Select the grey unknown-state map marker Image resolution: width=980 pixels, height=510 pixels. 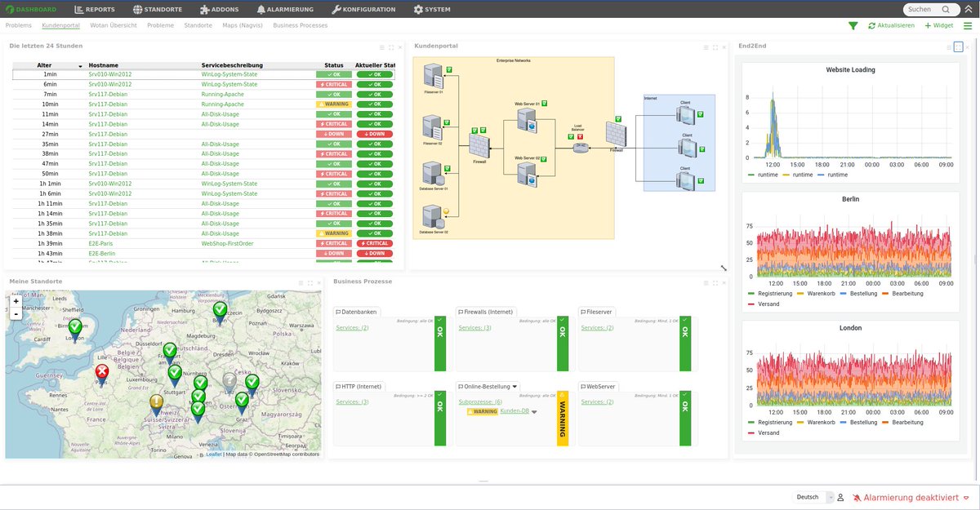[230, 383]
